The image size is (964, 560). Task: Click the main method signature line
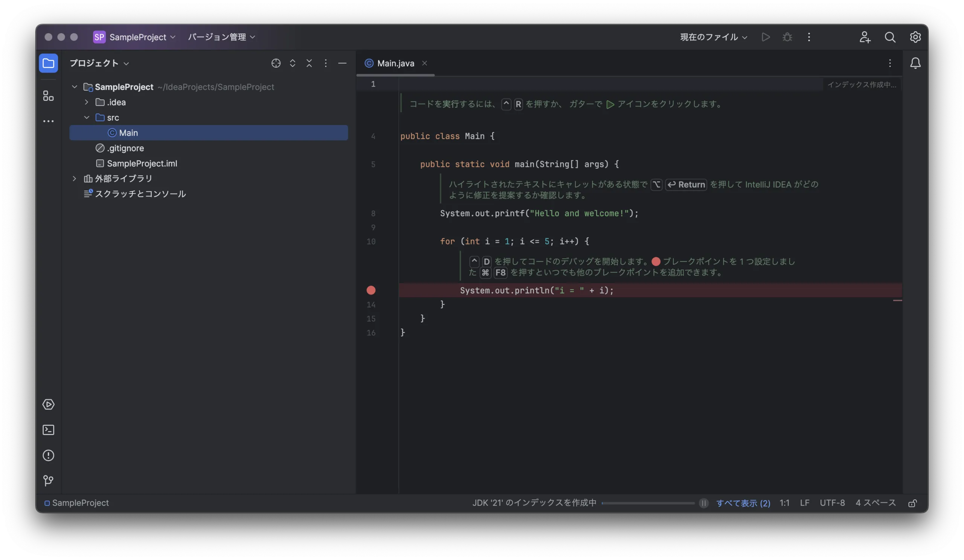click(x=520, y=164)
